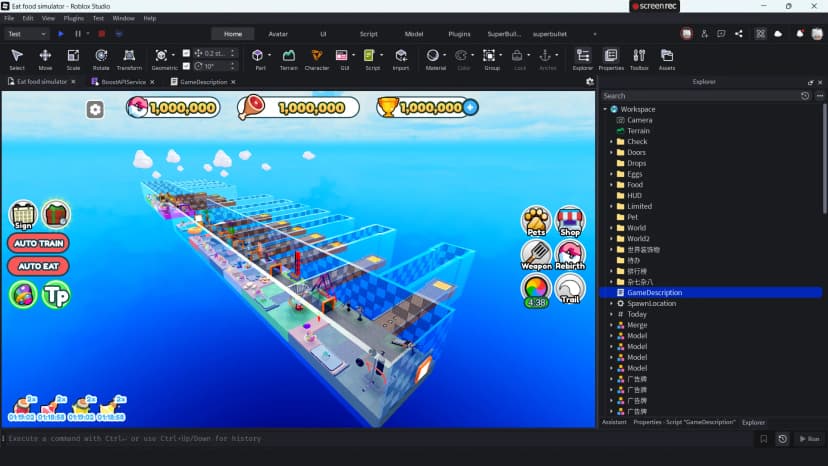
Task: Expand the Merge model
Action: (611, 325)
